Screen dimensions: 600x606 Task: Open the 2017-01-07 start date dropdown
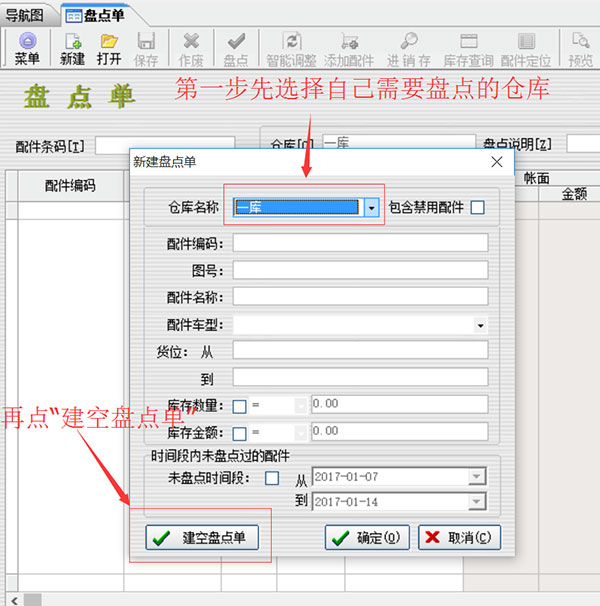pos(477,477)
